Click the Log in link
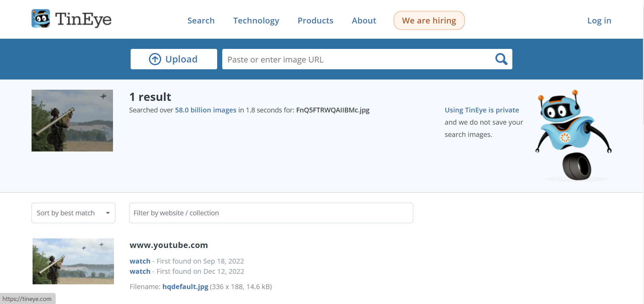 pyautogui.click(x=599, y=21)
